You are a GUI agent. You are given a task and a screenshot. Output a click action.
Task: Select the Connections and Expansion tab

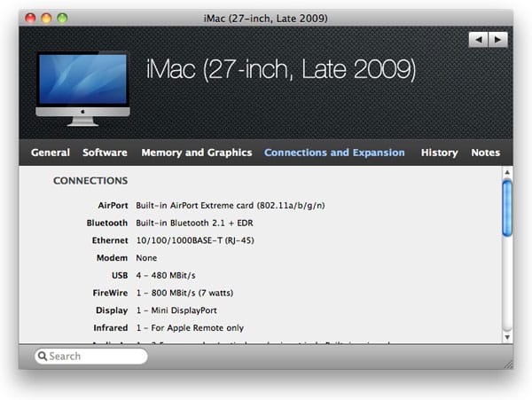(334, 153)
